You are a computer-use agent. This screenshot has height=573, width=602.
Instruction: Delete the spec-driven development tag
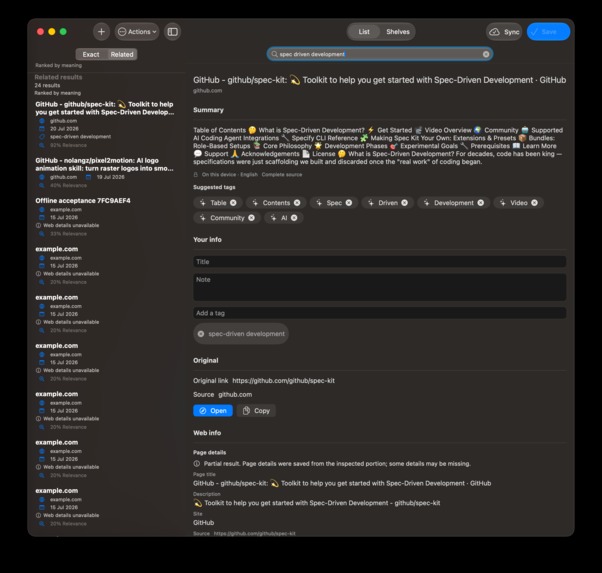(x=201, y=334)
